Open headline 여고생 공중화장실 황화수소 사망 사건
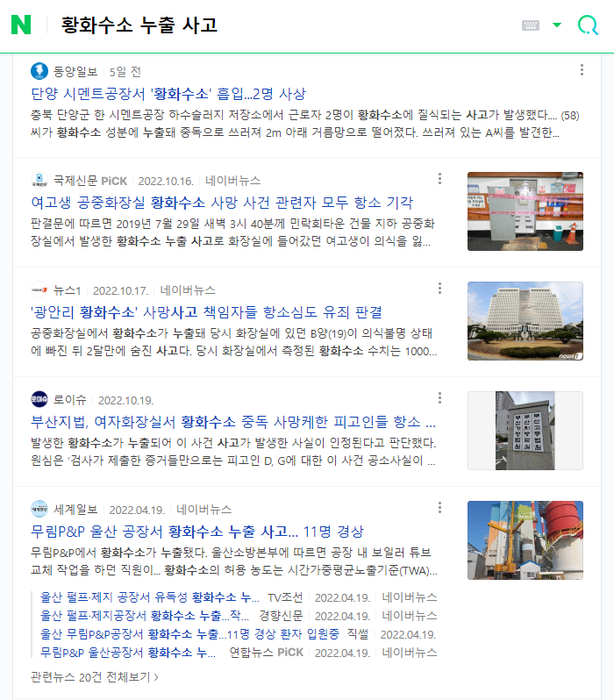The width and height of the screenshot is (614, 700). (x=222, y=203)
